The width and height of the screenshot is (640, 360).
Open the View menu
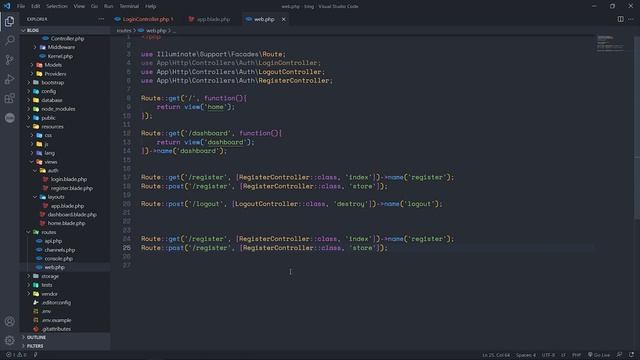pos(79,6)
